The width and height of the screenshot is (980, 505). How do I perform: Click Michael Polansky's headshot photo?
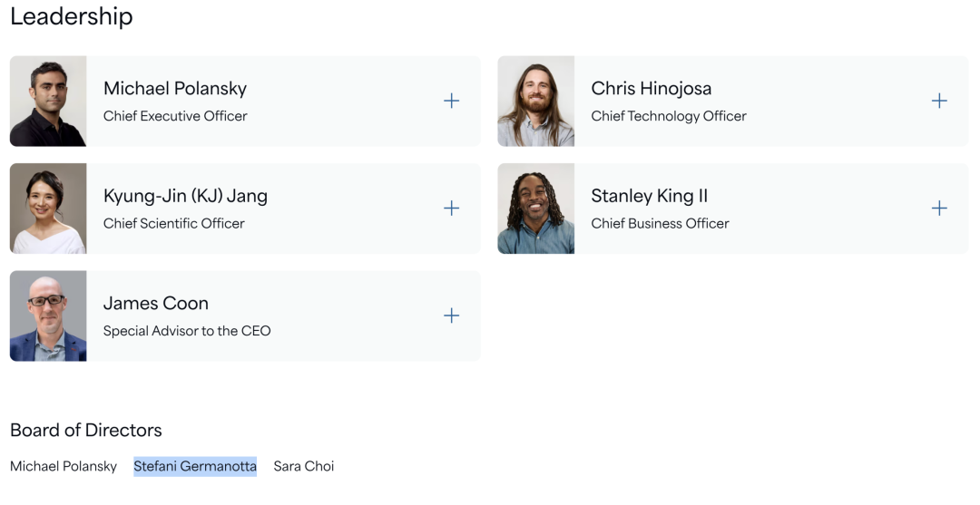click(x=48, y=102)
